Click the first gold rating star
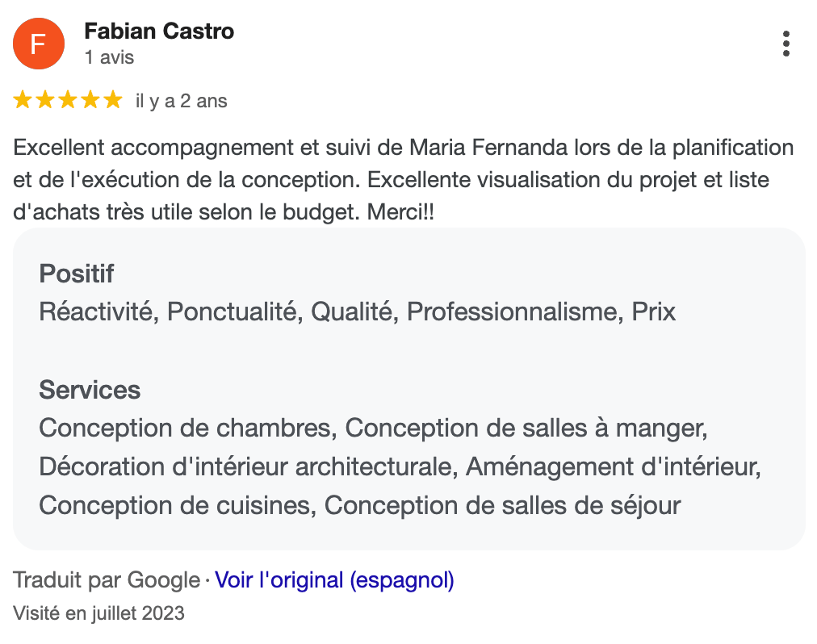Viewport: 817px width, 644px height. [x=23, y=101]
